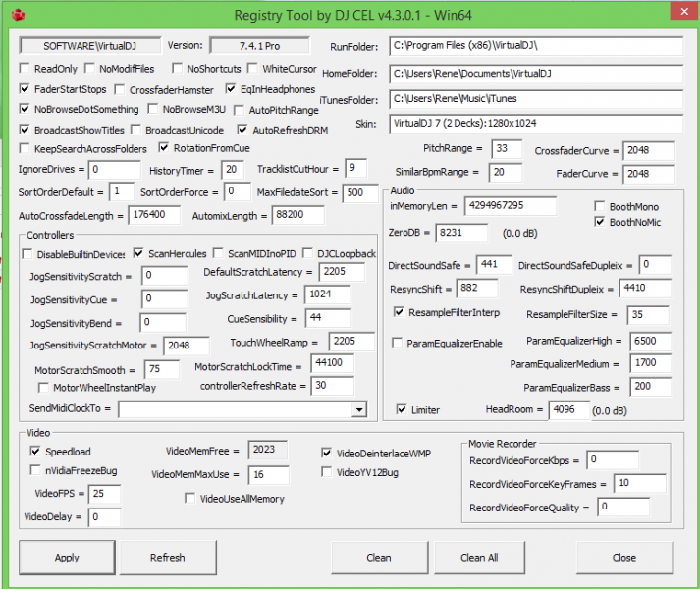The image size is (700, 589).
Task: Uncheck VideoDeinterlaceWMP
Action: point(326,453)
